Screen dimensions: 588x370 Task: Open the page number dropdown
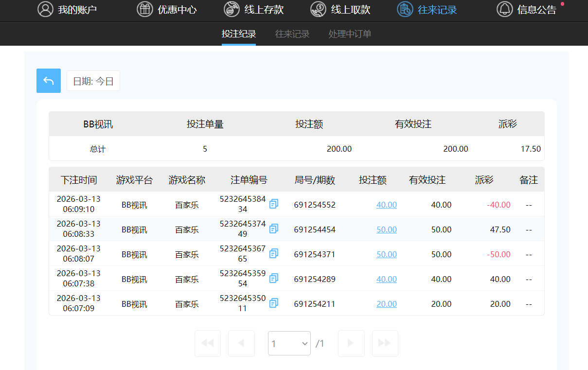click(289, 343)
